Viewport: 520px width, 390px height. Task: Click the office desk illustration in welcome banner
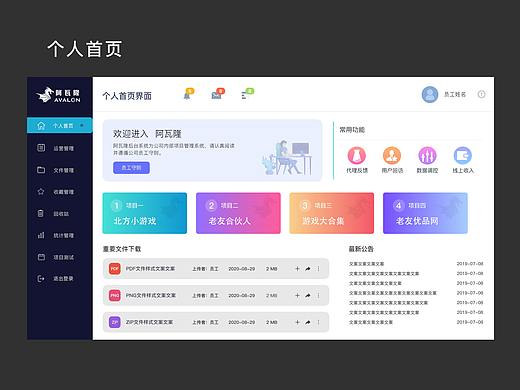point(287,157)
